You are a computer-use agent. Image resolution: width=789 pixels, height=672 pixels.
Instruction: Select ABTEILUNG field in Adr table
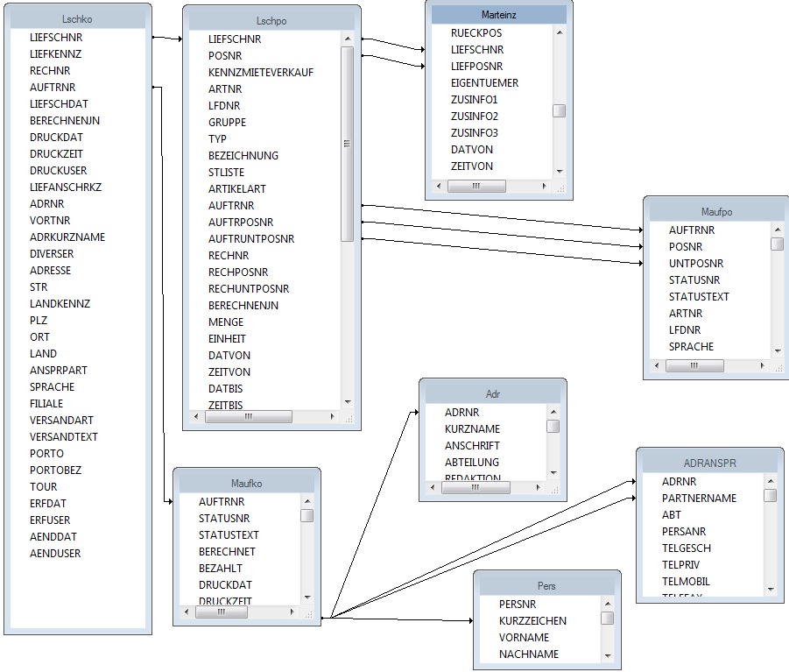[x=471, y=462]
